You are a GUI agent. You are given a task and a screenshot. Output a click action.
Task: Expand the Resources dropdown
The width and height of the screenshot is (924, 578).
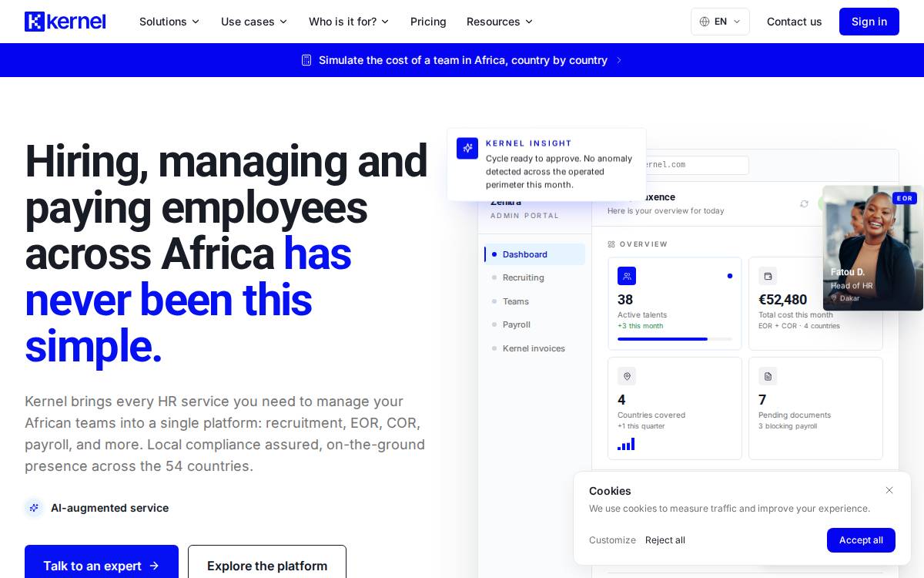coord(500,22)
